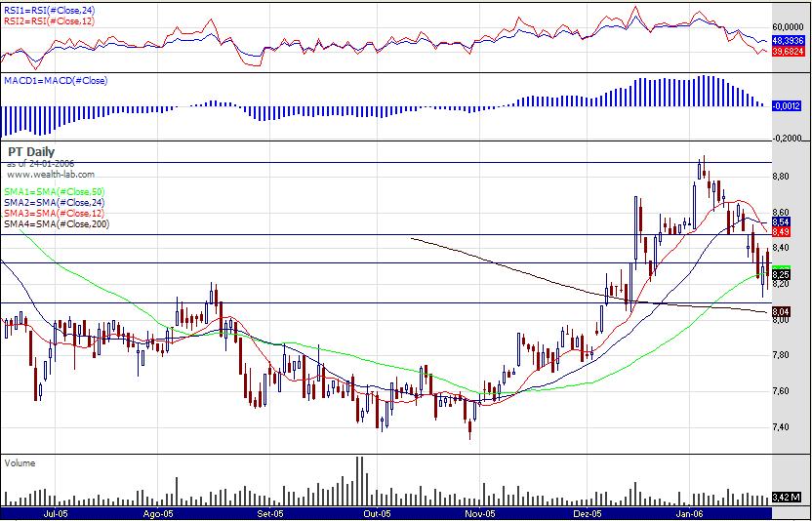Click the 8,49 SMA price tag
This screenshot has width=812, height=521.
[781, 232]
